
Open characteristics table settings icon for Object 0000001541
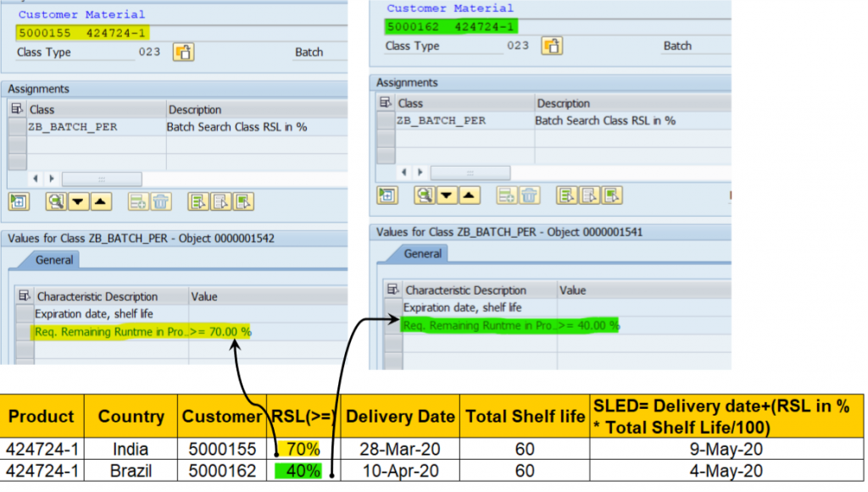[x=392, y=289]
